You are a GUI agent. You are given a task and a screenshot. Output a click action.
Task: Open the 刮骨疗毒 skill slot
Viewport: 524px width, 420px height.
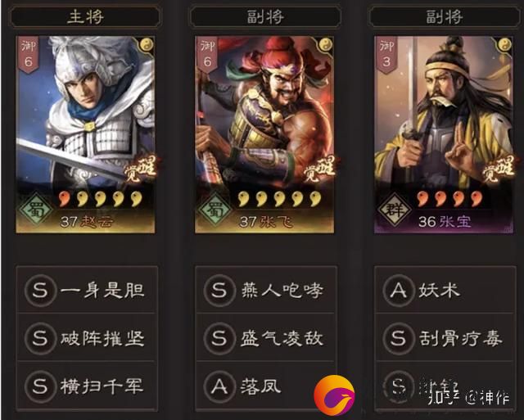pos(445,338)
